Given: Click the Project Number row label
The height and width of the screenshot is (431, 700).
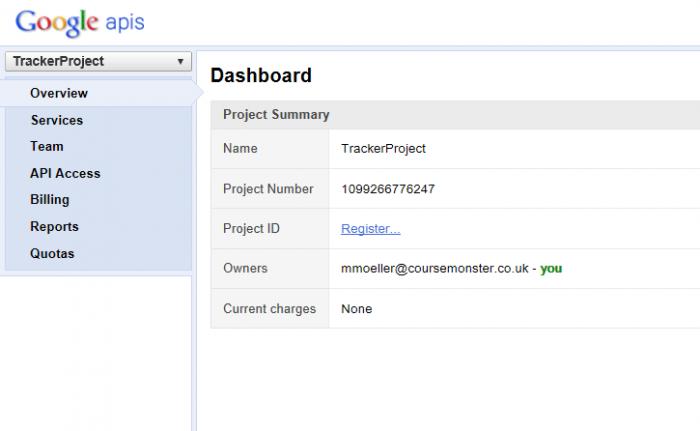Looking at the screenshot, I should (268, 189).
